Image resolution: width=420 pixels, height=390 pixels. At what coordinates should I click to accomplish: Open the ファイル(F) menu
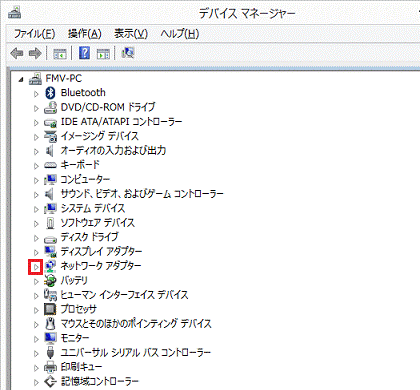[35, 34]
